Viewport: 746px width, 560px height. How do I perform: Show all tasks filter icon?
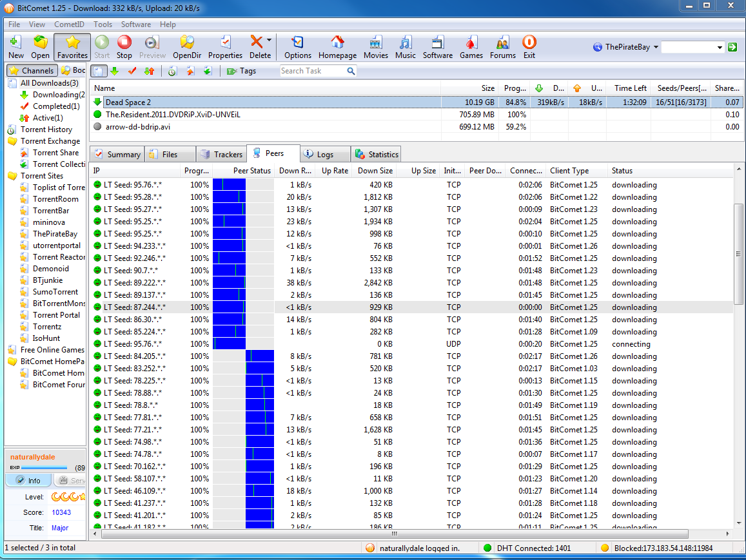99,71
